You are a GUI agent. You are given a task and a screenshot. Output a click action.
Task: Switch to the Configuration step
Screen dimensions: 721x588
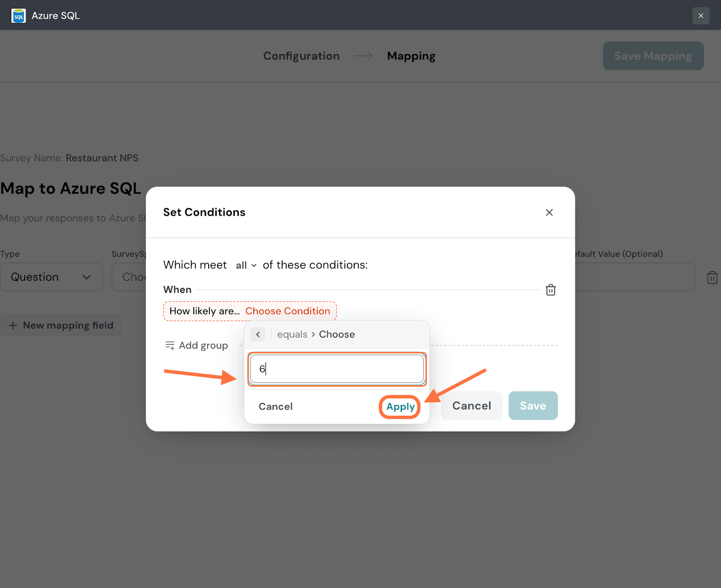(x=301, y=56)
